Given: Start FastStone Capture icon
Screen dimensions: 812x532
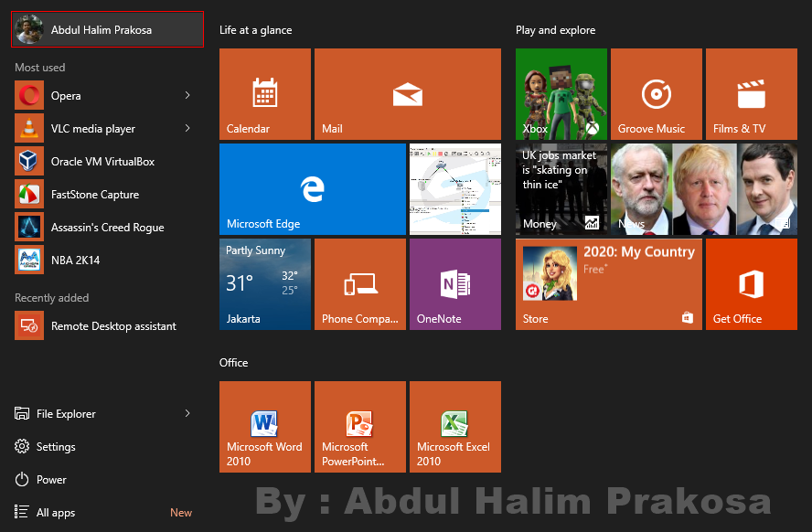Looking at the screenshot, I should click(x=29, y=194).
